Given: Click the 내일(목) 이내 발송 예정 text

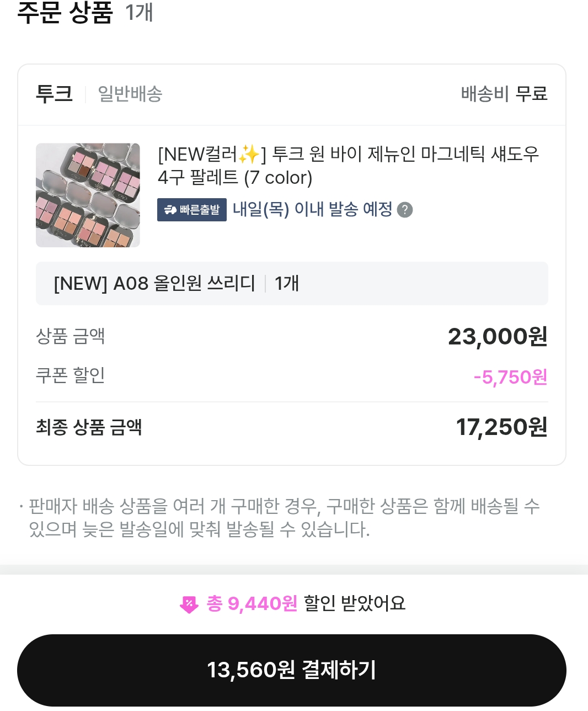Looking at the screenshot, I should (312, 210).
